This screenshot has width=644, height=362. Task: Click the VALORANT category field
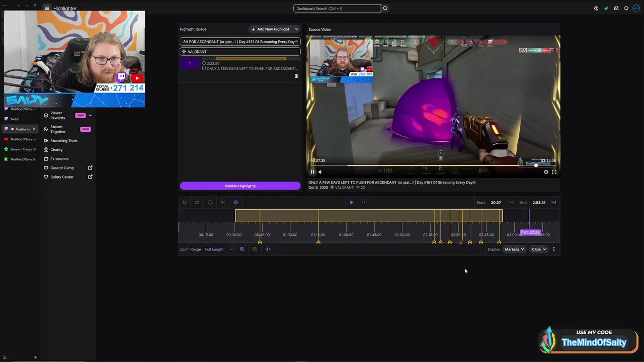[240, 52]
